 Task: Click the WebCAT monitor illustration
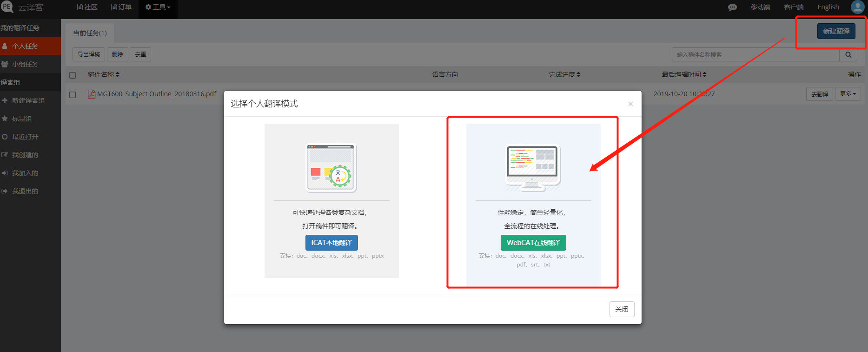click(533, 167)
